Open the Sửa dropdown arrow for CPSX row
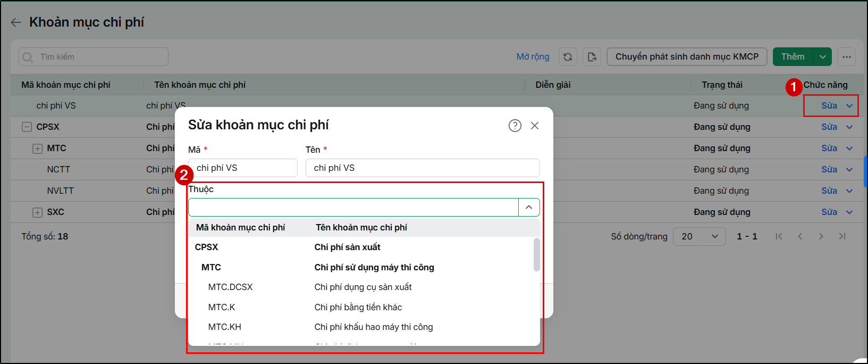The width and height of the screenshot is (868, 364). (x=849, y=127)
